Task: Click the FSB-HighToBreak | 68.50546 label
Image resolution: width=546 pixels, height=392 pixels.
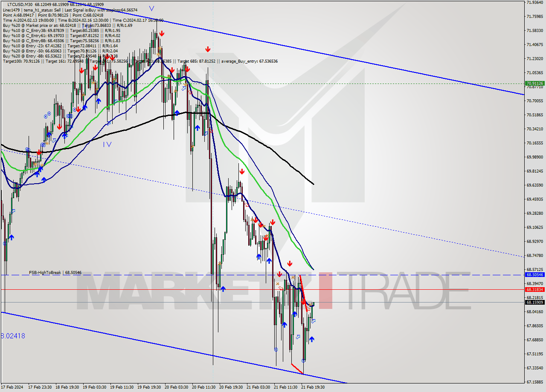Action: [x=55, y=272]
